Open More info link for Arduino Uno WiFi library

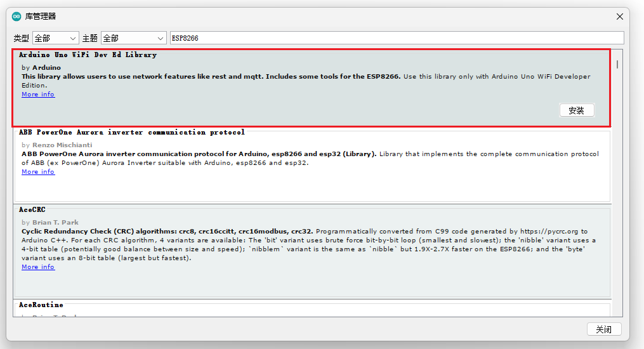pos(38,94)
